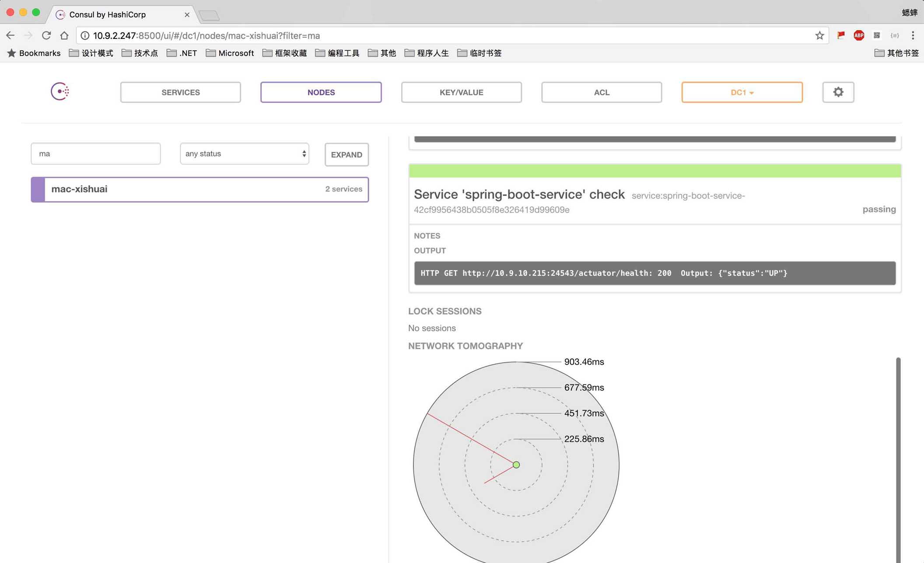The height and width of the screenshot is (563, 924).
Task: Go to the browser home icon
Action: tap(64, 35)
